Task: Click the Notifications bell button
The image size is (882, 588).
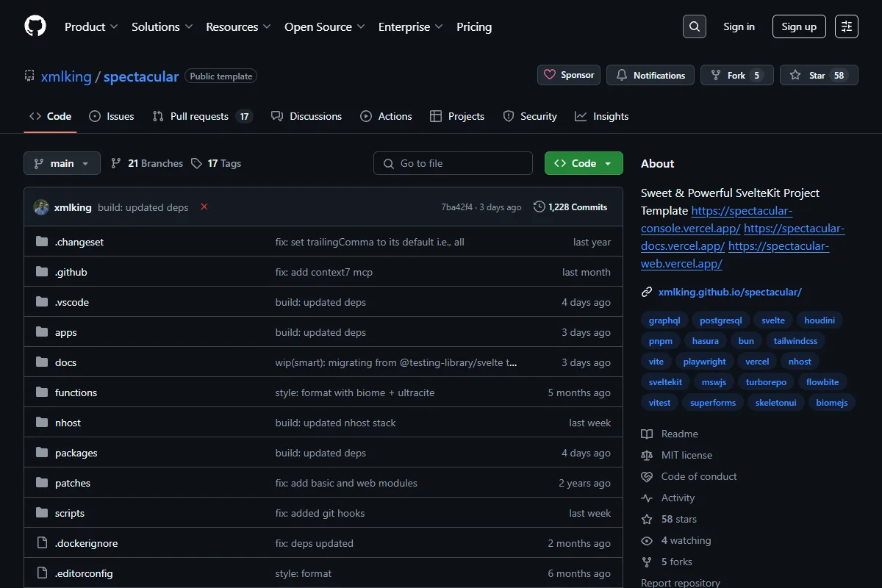Action: click(650, 75)
